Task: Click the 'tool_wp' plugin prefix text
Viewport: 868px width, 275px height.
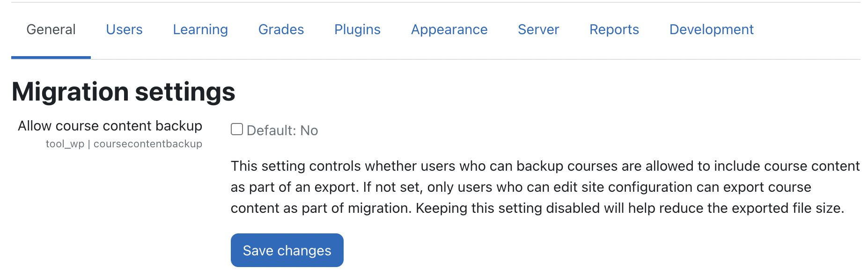Action: tap(65, 144)
